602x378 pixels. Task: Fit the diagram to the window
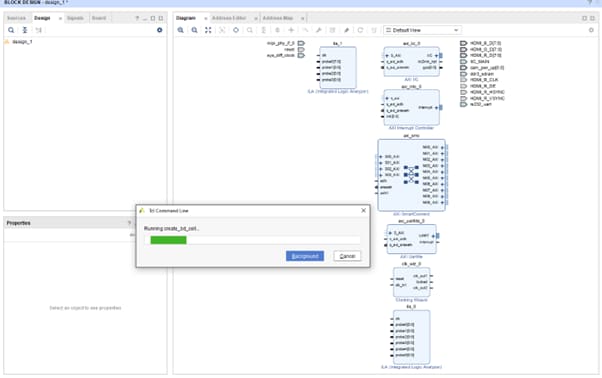(x=208, y=30)
